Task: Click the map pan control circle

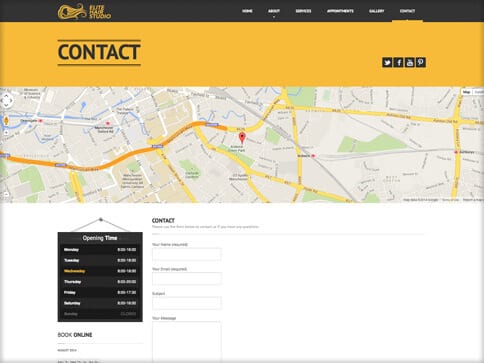Action: (6, 100)
